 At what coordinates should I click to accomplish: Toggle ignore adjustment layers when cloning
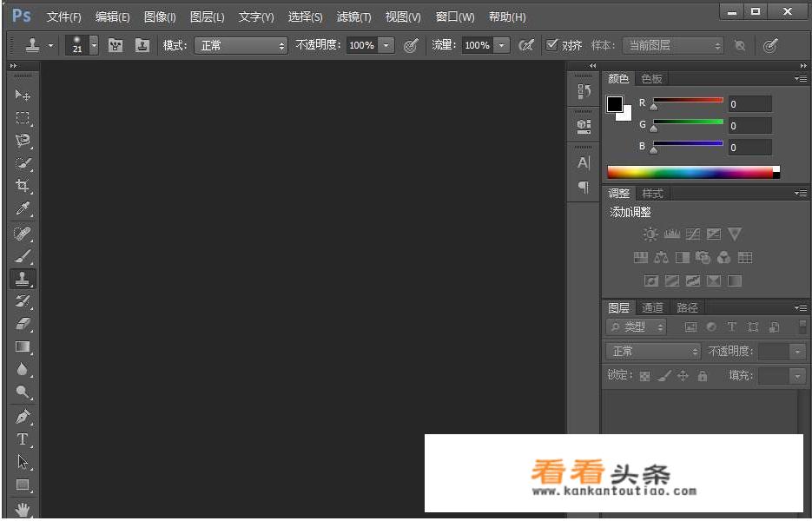point(740,45)
